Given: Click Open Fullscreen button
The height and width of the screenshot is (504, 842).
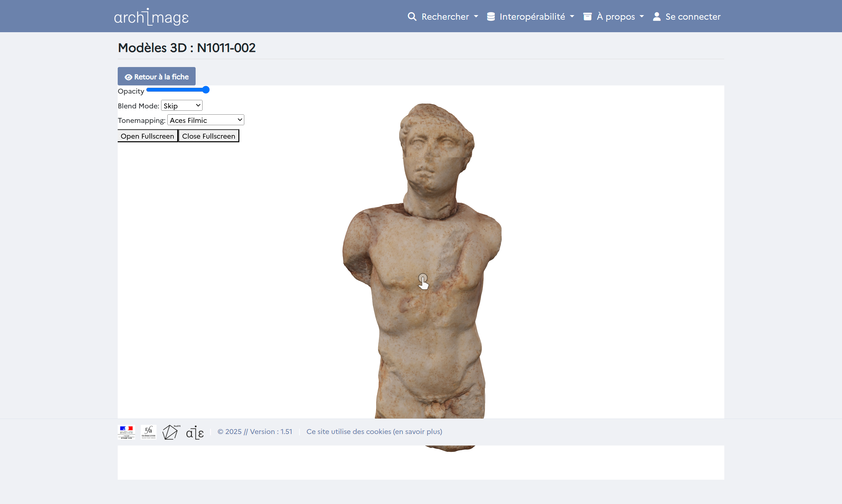Looking at the screenshot, I should click(x=147, y=136).
